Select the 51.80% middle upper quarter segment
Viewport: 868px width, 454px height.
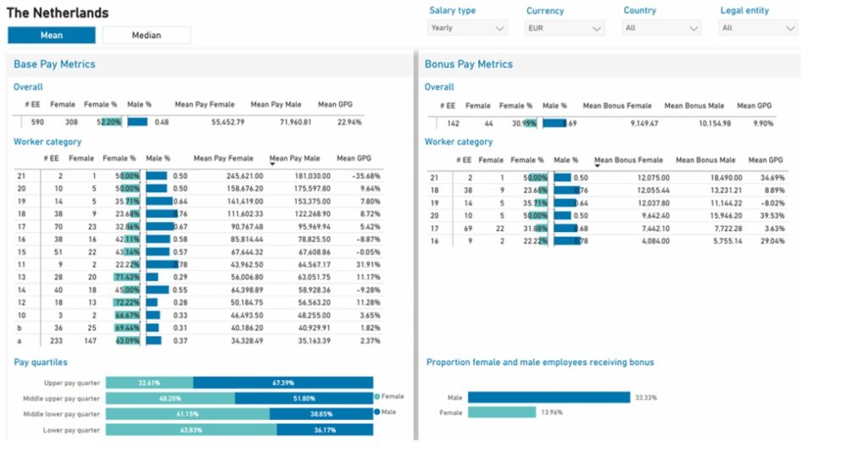(x=303, y=398)
